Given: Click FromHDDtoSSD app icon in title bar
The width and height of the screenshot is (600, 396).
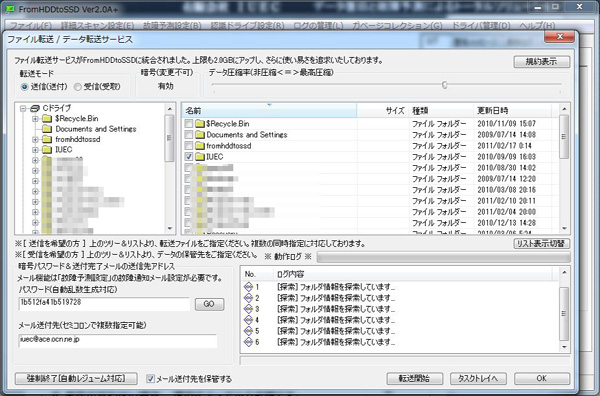Looking at the screenshot, I should tap(11, 9).
